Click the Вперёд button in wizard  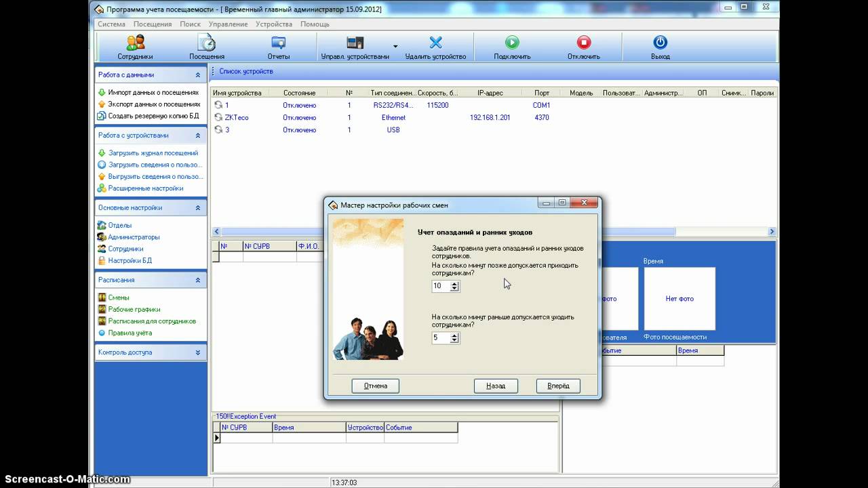coord(558,386)
